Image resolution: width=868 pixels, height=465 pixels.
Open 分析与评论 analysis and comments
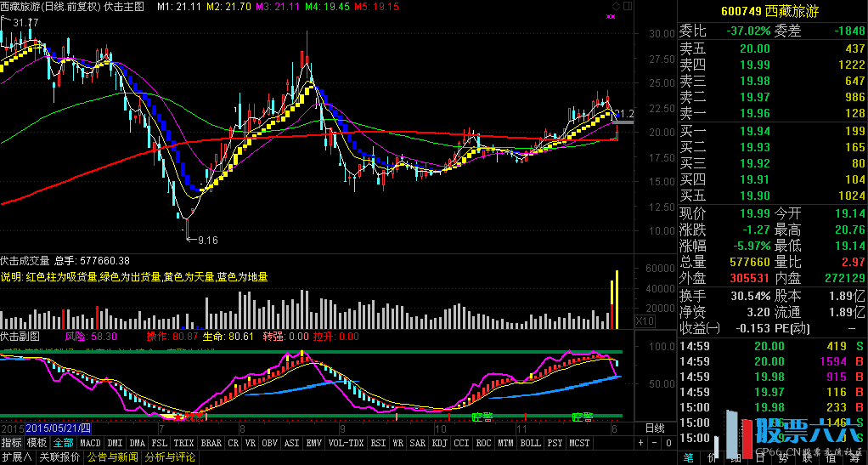click(x=170, y=457)
